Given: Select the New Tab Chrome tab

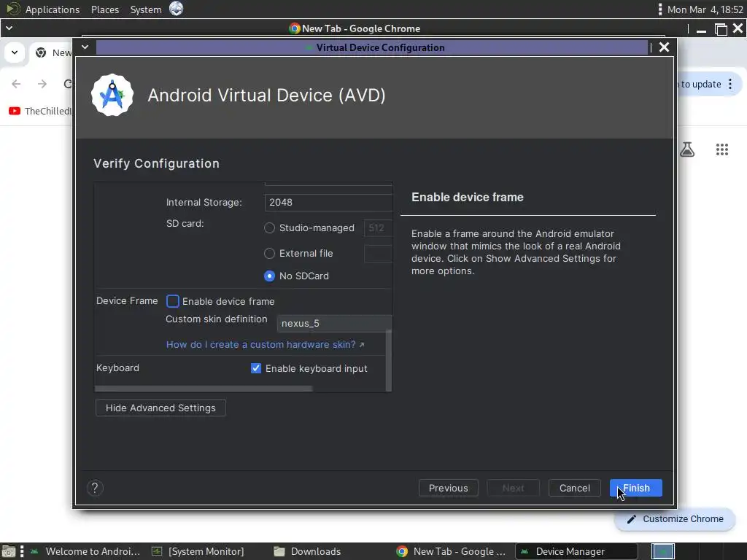Looking at the screenshot, I should (x=53, y=52).
